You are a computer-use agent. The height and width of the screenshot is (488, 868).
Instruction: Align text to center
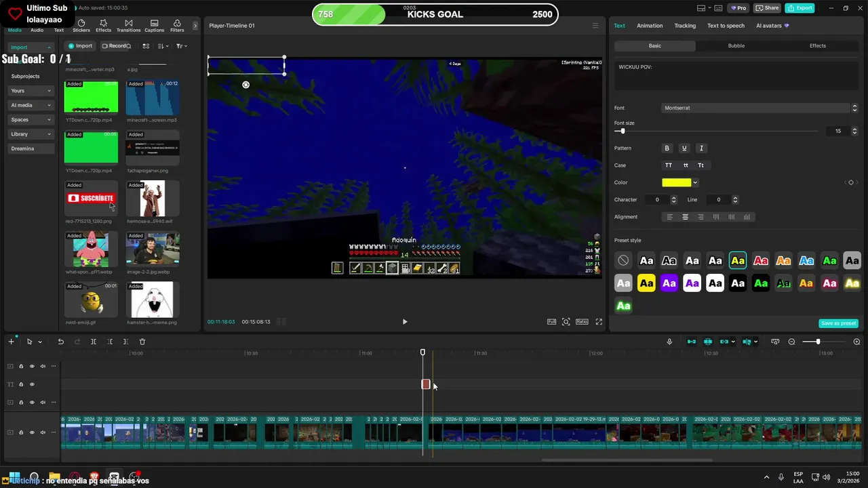click(685, 217)
